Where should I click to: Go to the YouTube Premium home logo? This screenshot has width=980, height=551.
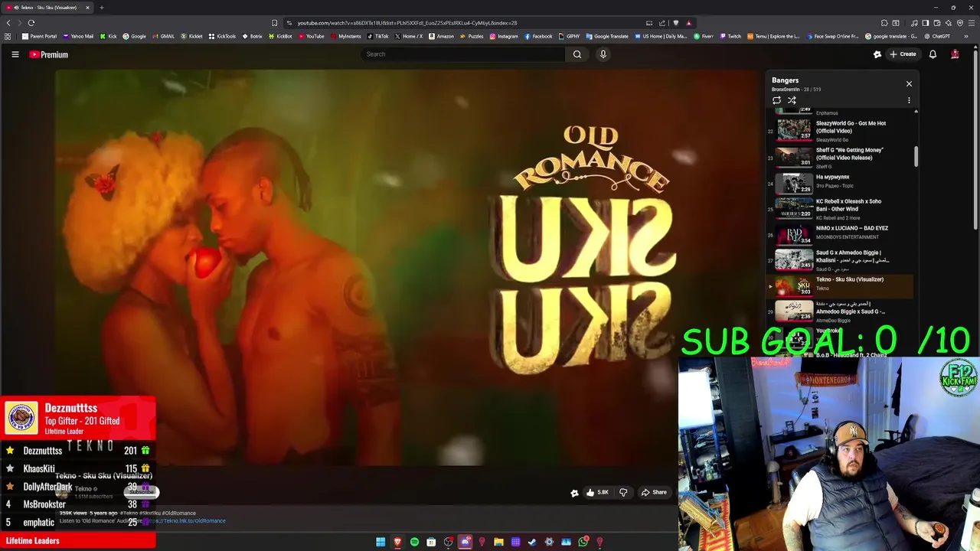point(49,54)
